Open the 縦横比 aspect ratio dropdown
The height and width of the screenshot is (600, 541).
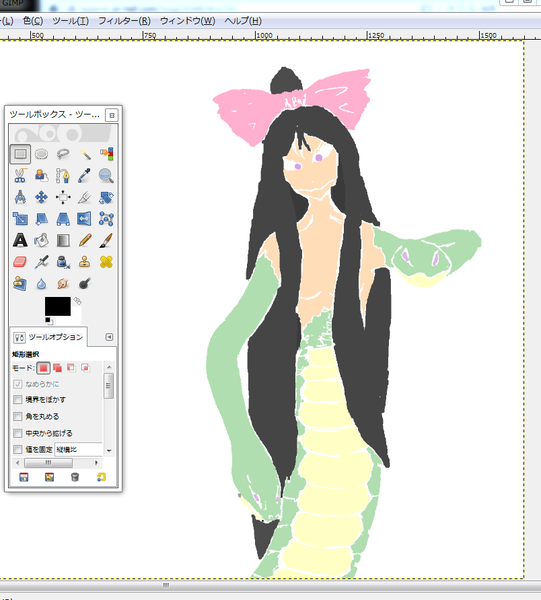[79, 450]
